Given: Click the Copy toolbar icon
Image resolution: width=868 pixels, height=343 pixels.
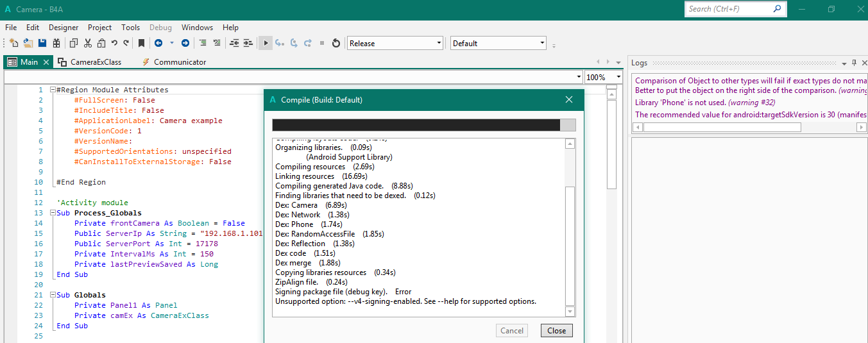Looking at the screenshot, I should point(74,43).
